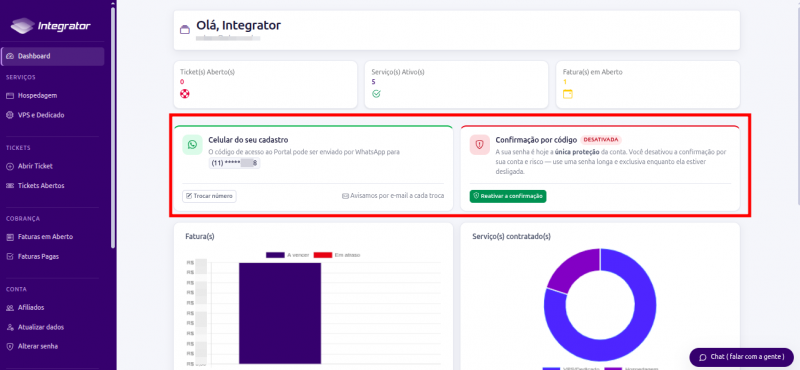Click the Atualizar dados user icon

point(10,327)
